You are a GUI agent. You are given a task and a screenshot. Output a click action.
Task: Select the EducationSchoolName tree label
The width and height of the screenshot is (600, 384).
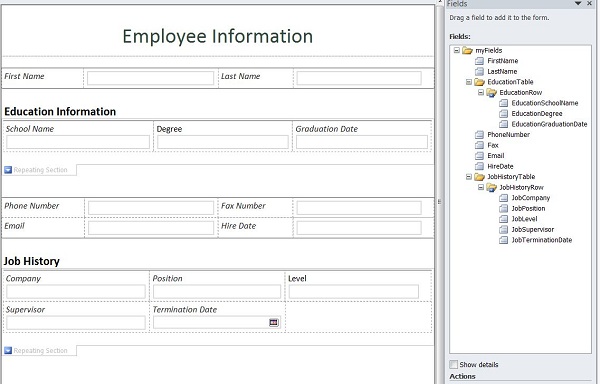545,103
